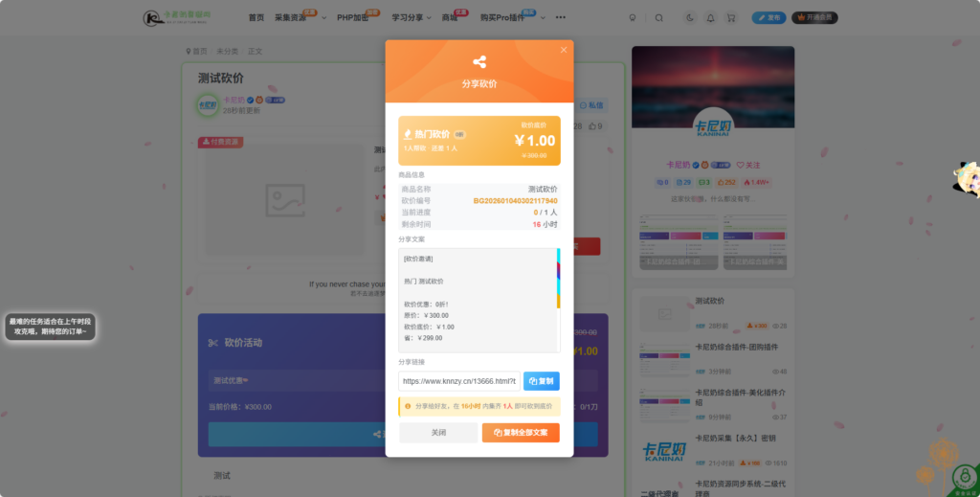Click the KANINAI thumbnail in the sidebar list
980x497 pixels.
(x=664, y=452)
